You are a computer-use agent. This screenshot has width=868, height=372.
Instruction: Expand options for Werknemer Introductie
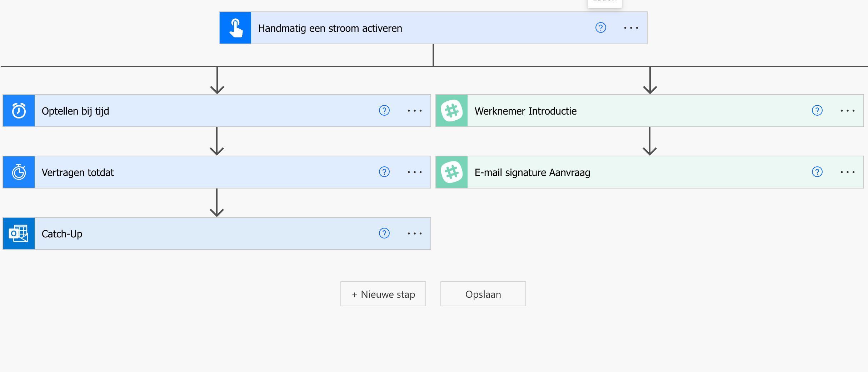848,111
